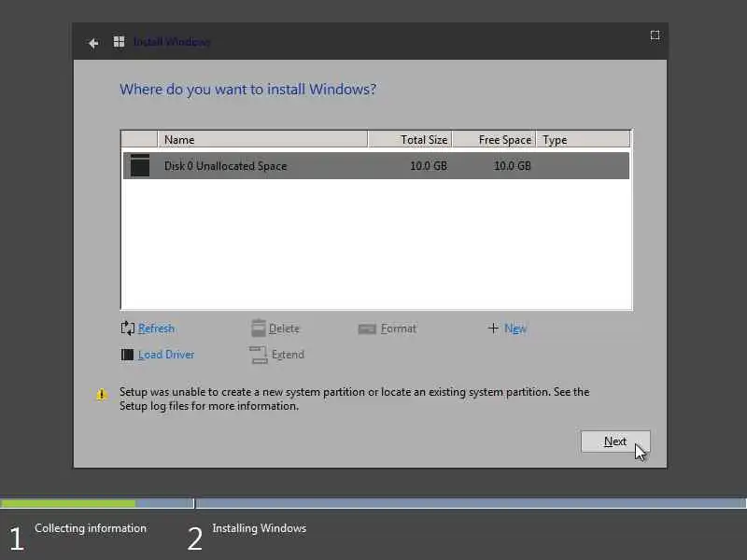Click the 'Where do you want to install Windows?' heading
747x560 pixels.
pos(247,89)
